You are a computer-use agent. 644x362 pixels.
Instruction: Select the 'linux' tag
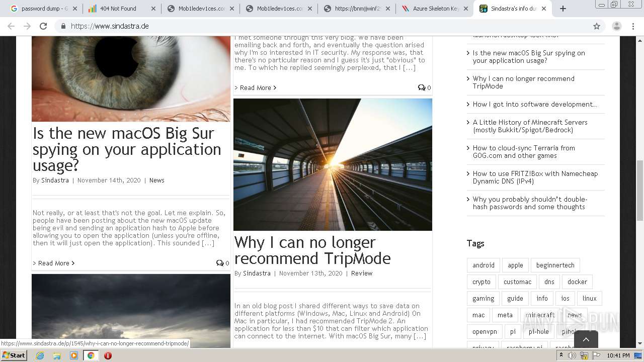(589, 298)
